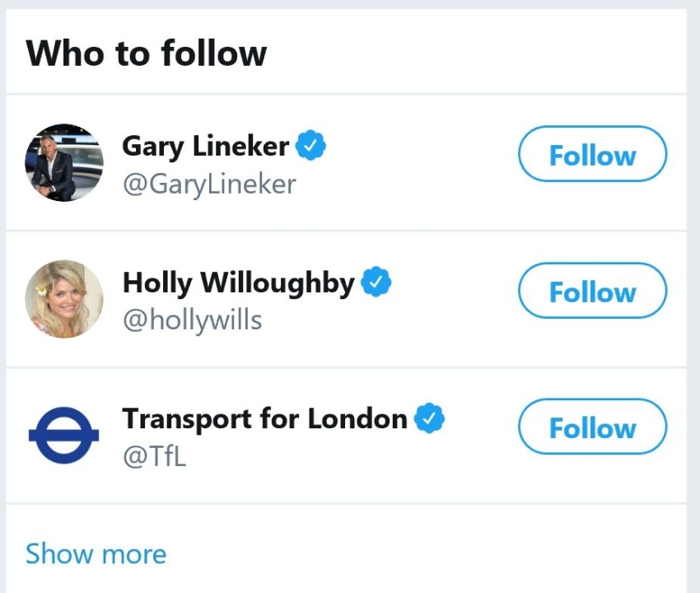700x593 pixels.
Task: Visit the @TfL handle
Action: pos(154,455)
